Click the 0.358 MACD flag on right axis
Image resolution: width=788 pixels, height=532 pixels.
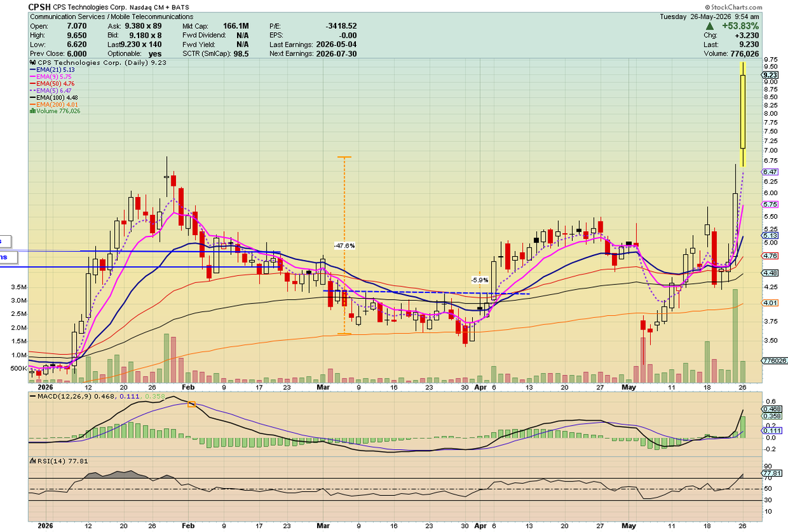772,416
